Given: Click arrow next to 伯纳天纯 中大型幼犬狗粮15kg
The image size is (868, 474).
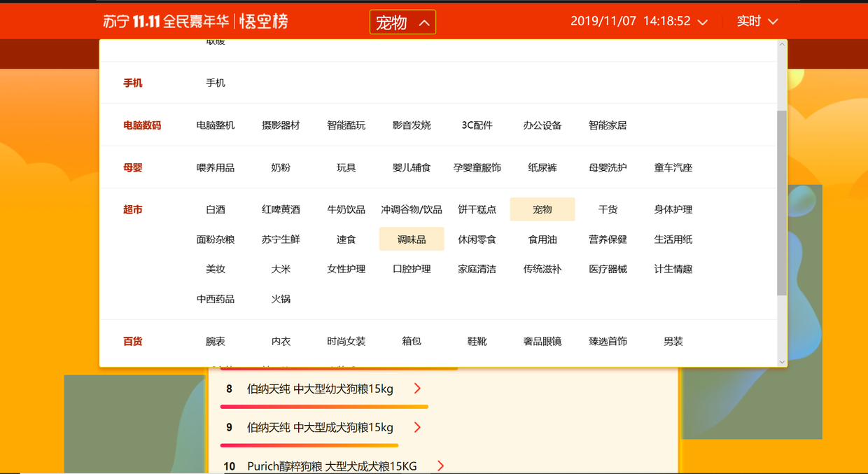Looking at the screenshot, I should 417,389.
